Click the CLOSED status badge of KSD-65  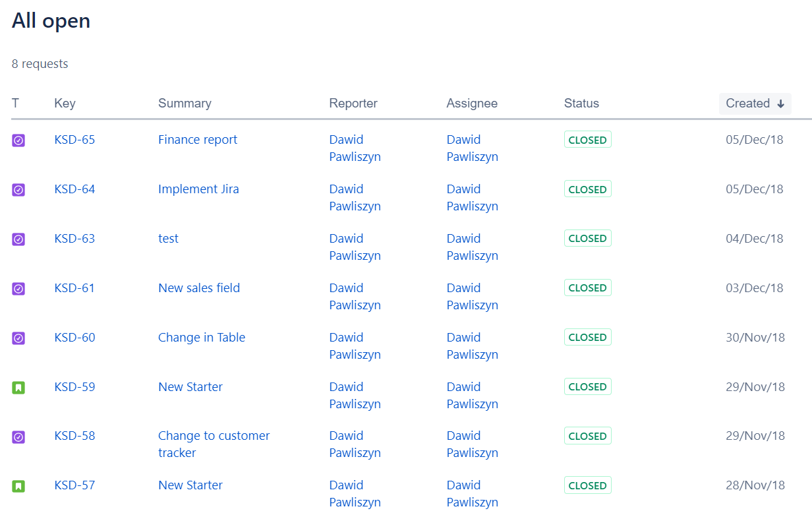pos(588,140)
